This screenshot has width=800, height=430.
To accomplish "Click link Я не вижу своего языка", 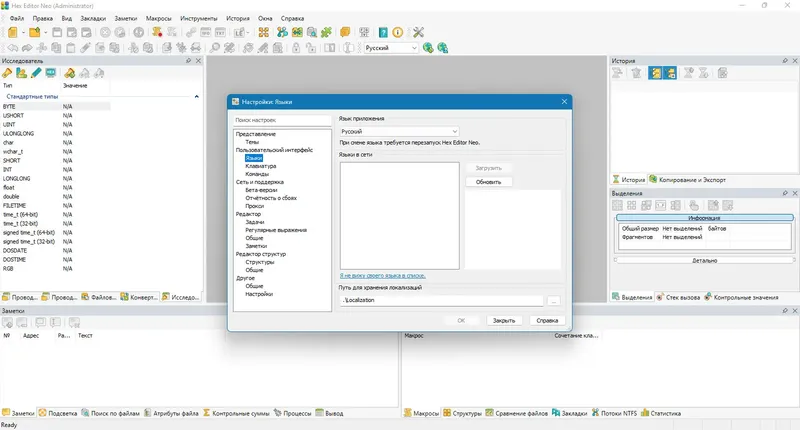I will [383, 275].
